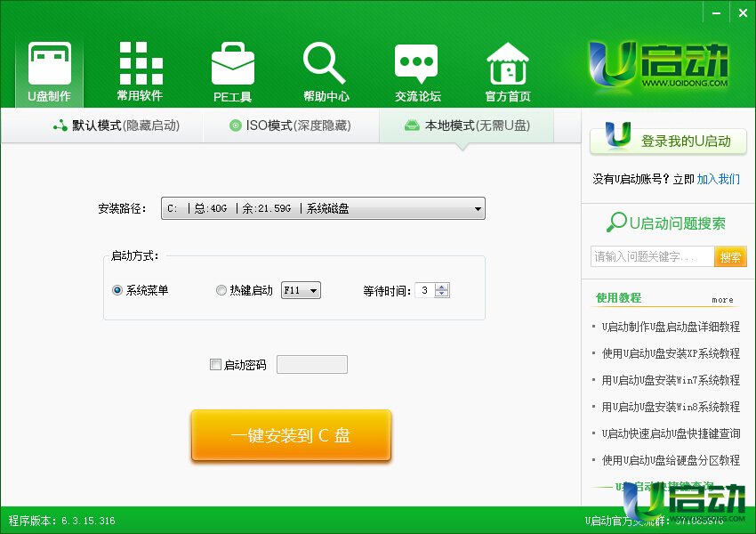
Task: Click the 等待时间 value field
Action: [x=425, y=290]
